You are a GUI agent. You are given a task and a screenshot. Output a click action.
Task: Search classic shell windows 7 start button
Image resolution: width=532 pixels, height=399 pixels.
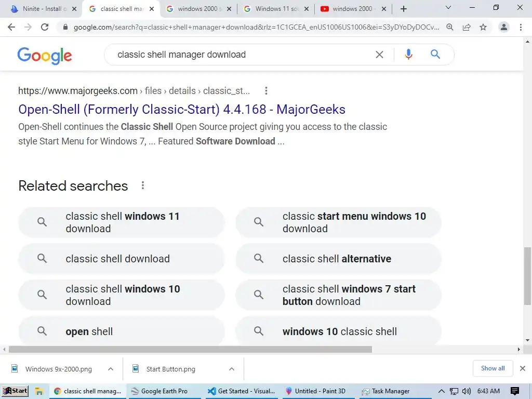[x=339, y=295]
